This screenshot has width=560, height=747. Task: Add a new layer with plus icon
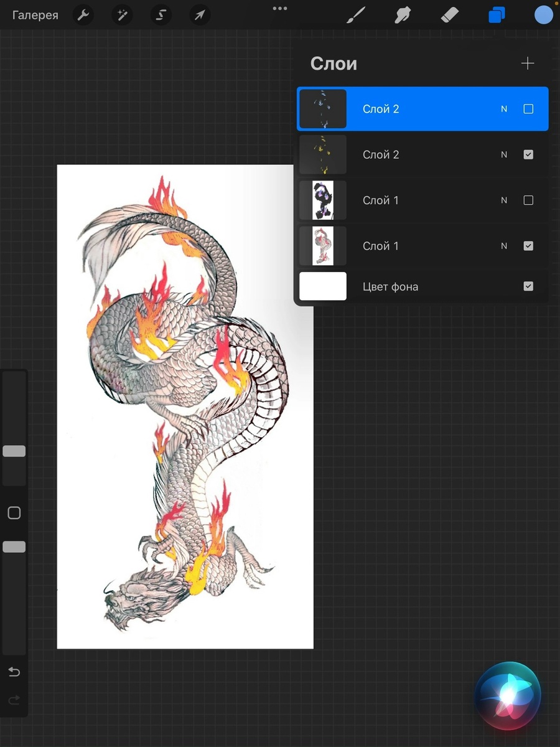[528, 63]
